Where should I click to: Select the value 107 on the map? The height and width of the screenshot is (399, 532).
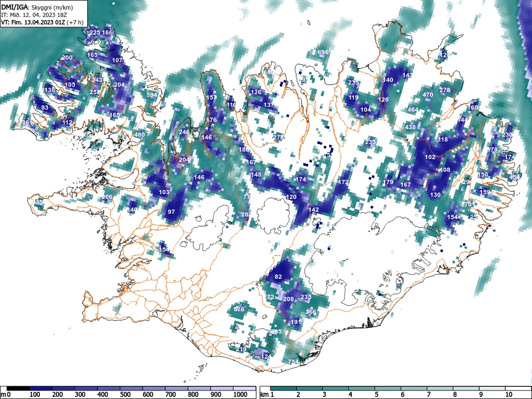click(x=117, y=60)
